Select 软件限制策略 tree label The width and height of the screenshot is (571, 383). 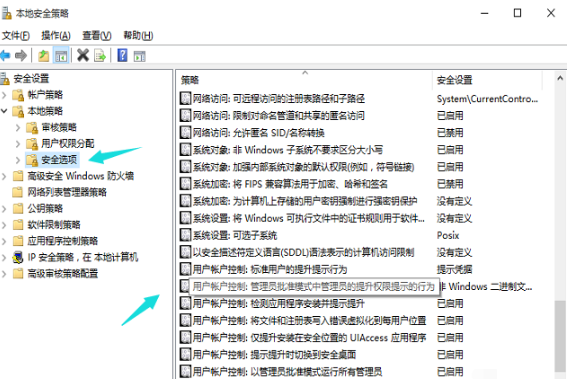[54, 225]
